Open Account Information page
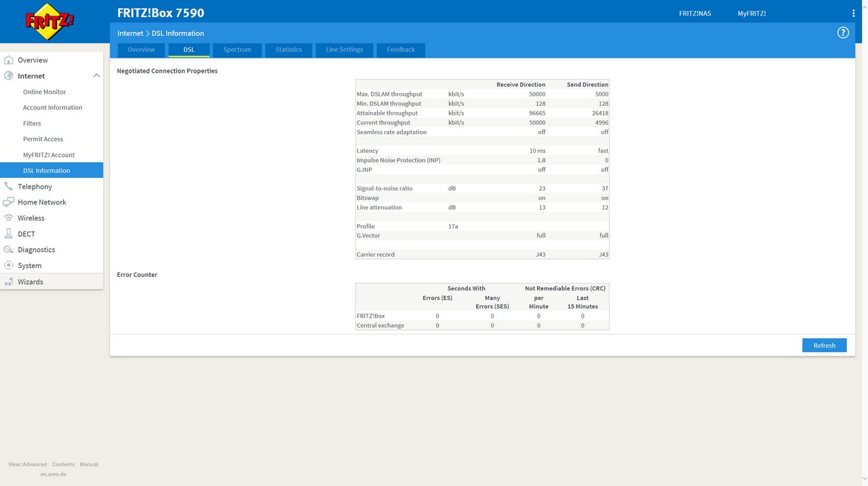This screenshot has width=868, height=486. tap(52, 107)
